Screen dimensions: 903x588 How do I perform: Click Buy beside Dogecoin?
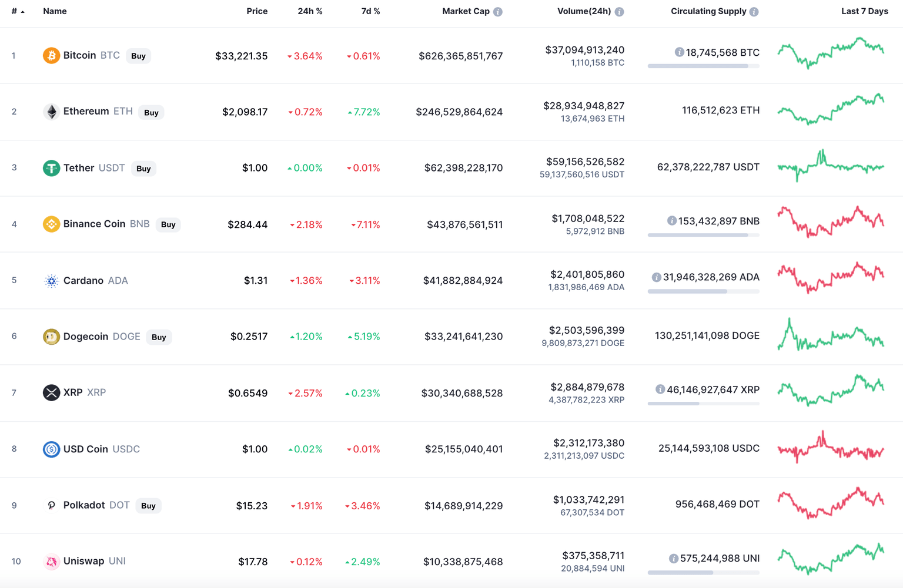click(x=159, y=337)
